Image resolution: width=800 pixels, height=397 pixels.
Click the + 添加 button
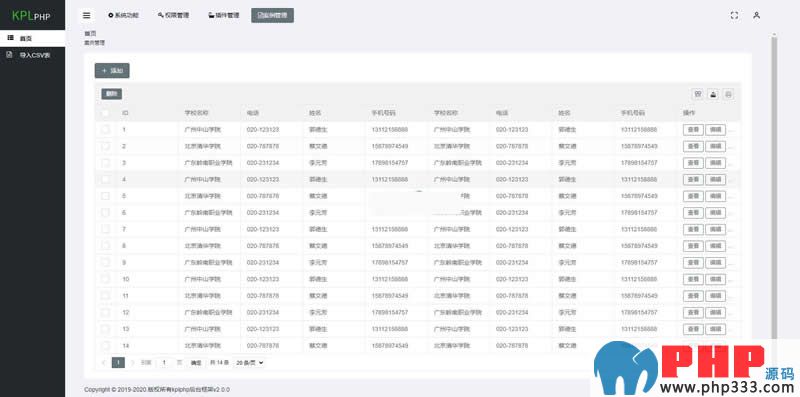point(112,71)
